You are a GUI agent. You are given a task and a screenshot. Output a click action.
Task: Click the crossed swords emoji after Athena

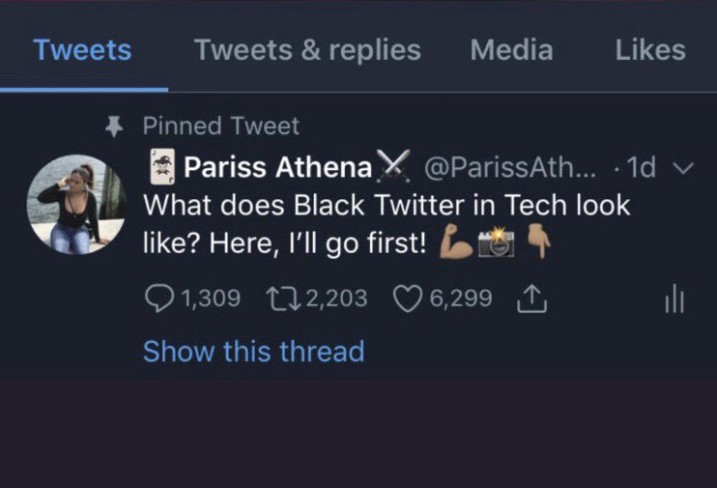[392, 166]
